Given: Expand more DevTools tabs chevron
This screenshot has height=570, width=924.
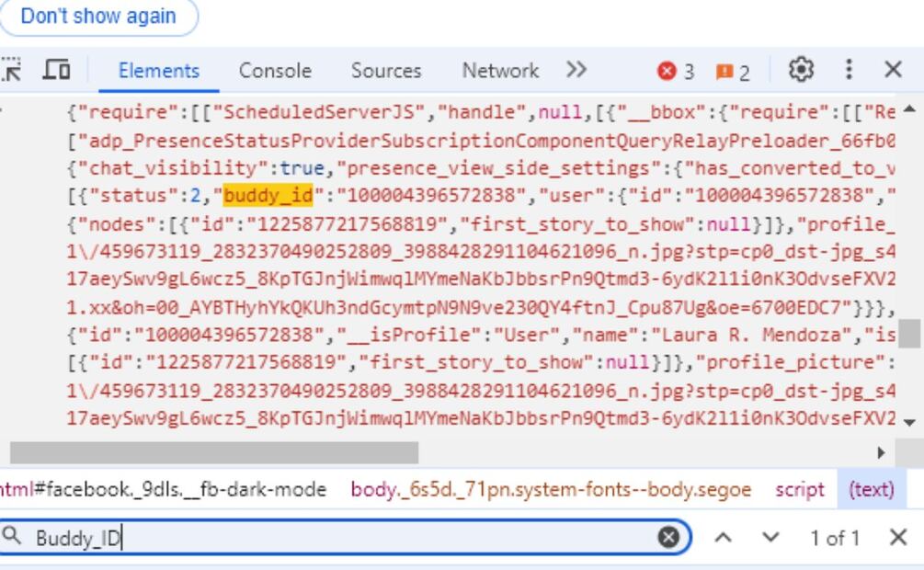Looking at the screenshot, I should tap(576, 70).
